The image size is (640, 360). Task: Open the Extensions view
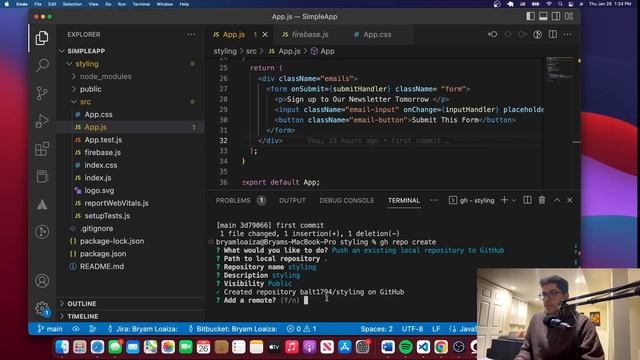[42, 149]
